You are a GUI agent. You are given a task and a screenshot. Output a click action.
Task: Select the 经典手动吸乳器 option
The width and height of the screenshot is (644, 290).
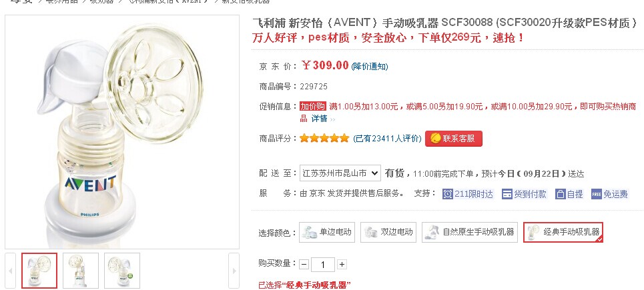[563, 232]
